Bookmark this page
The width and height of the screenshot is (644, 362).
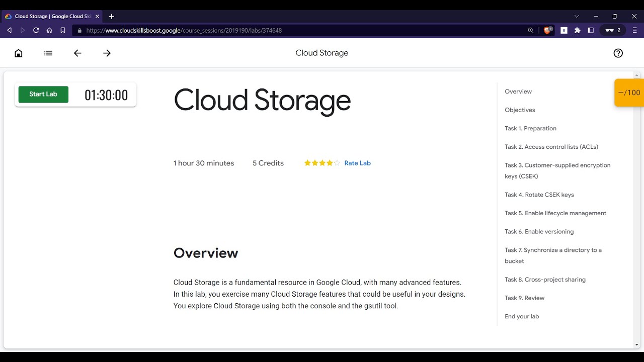(63, 30)
